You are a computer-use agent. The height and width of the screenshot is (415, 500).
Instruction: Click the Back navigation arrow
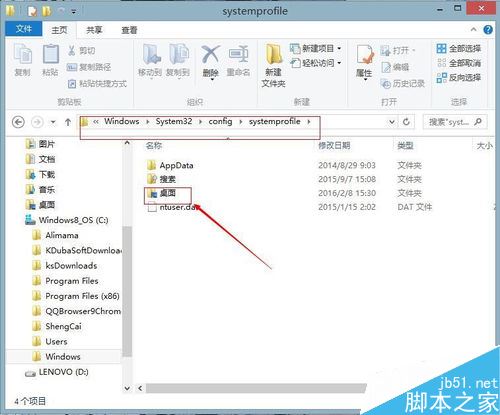coord(18,122)
